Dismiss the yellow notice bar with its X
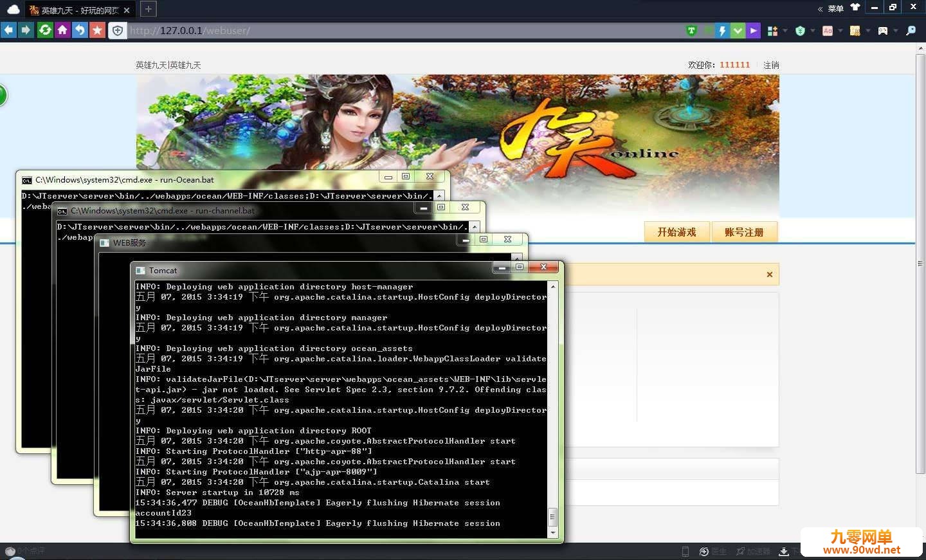This screenshot has width=926, height=560. click(769, 275)
